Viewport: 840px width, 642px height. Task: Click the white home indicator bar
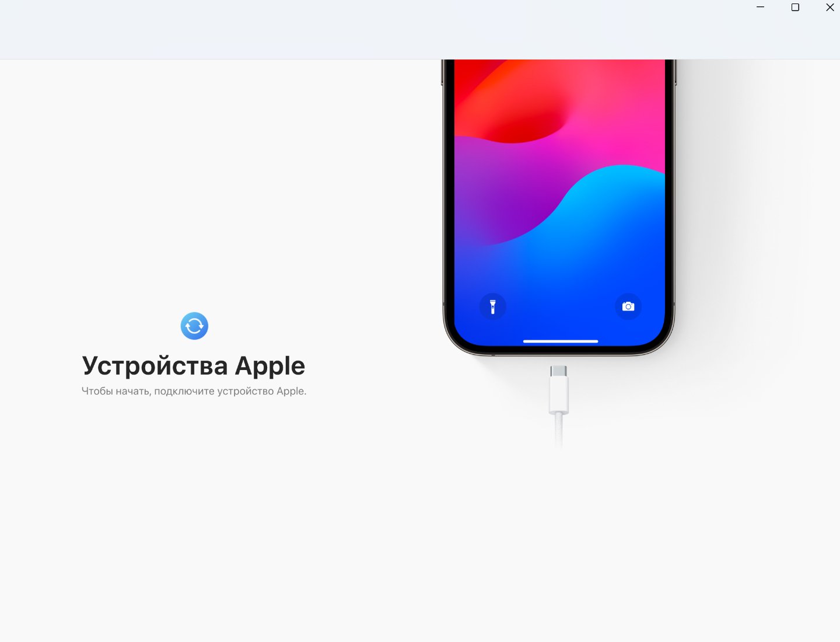(x=561, y=341)
